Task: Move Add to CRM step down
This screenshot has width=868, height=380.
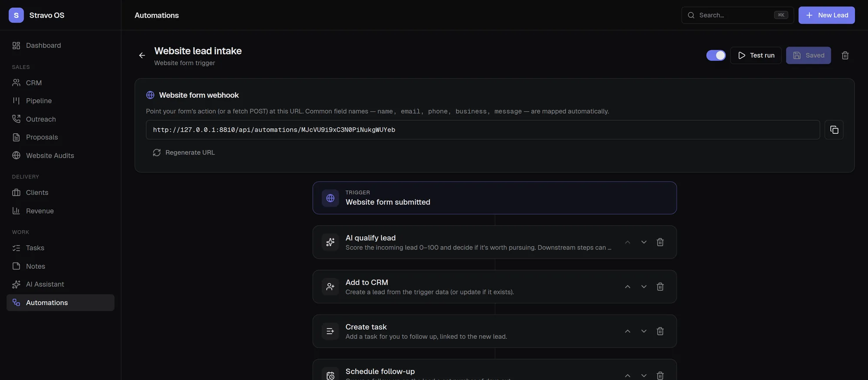Action: [x=644, y=287]
